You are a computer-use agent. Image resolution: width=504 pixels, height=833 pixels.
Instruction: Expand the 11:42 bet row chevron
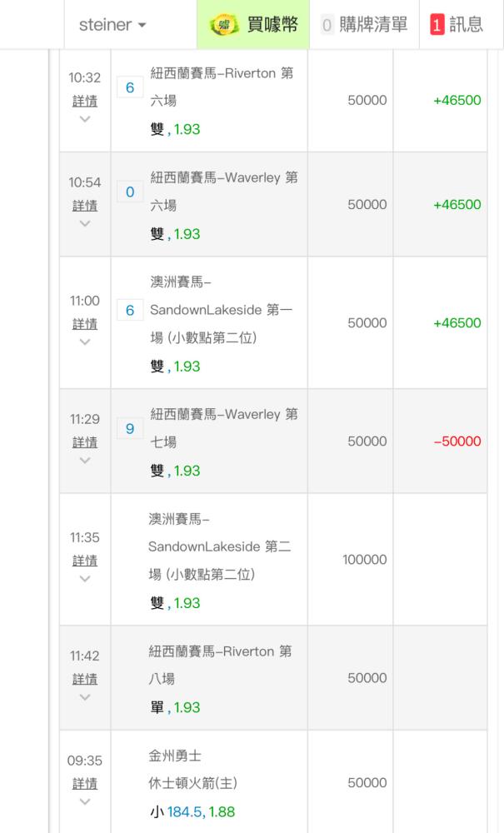[x=85, y=697]
